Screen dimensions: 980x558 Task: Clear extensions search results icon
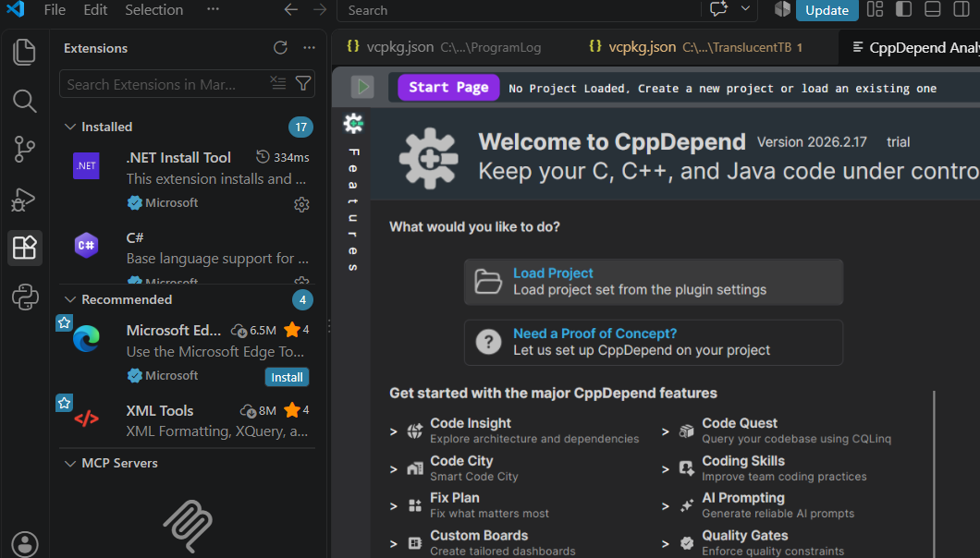point(278,83)
